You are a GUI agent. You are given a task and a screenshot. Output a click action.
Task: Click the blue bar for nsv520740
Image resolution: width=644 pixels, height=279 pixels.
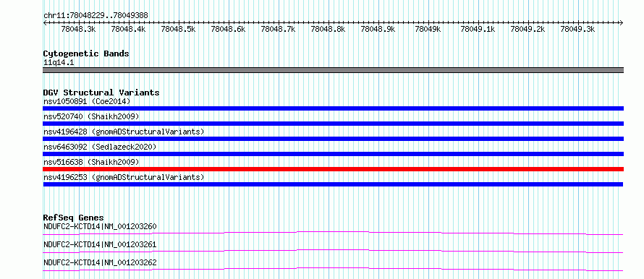pos(333,124)
